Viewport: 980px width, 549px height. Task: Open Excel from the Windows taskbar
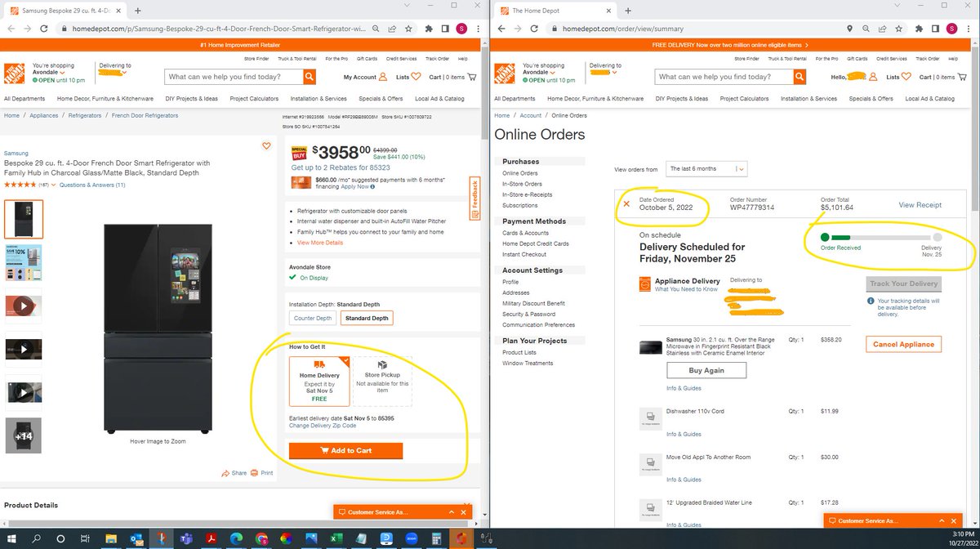336,539
